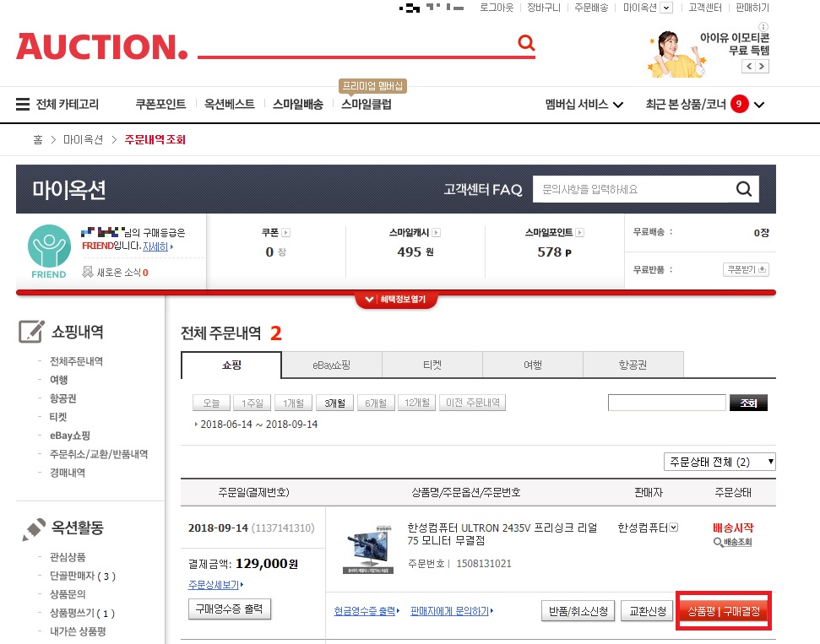Click the 옥션활동 pencil icon
820x644 pixels.
34,529
